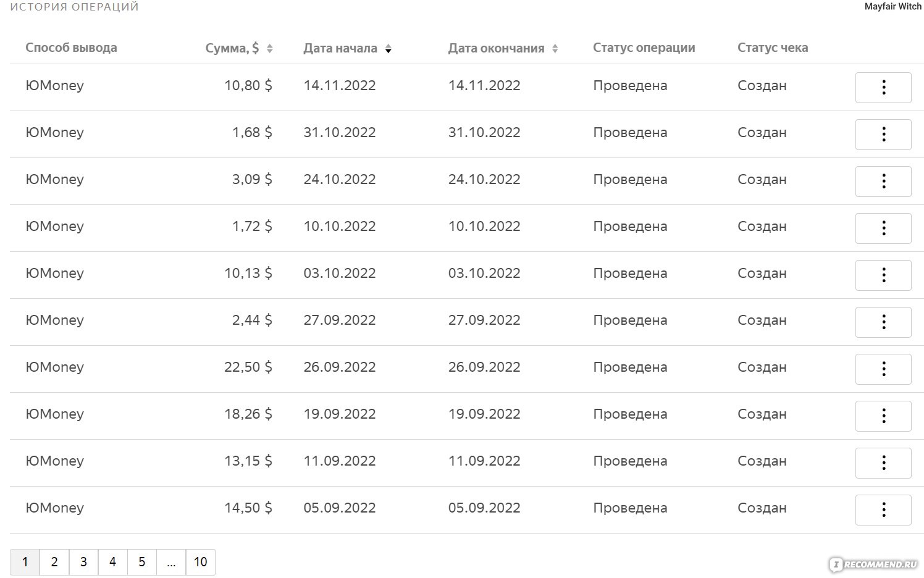
Task: Open three-dot menu for 03.10.2022 row
Action: (x=883, y=275)
